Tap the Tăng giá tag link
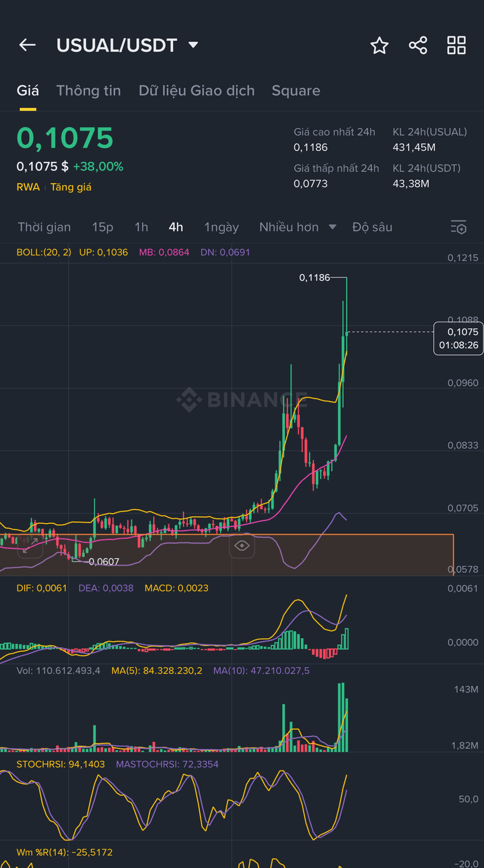The image size is (484, 868). (71, 187)
